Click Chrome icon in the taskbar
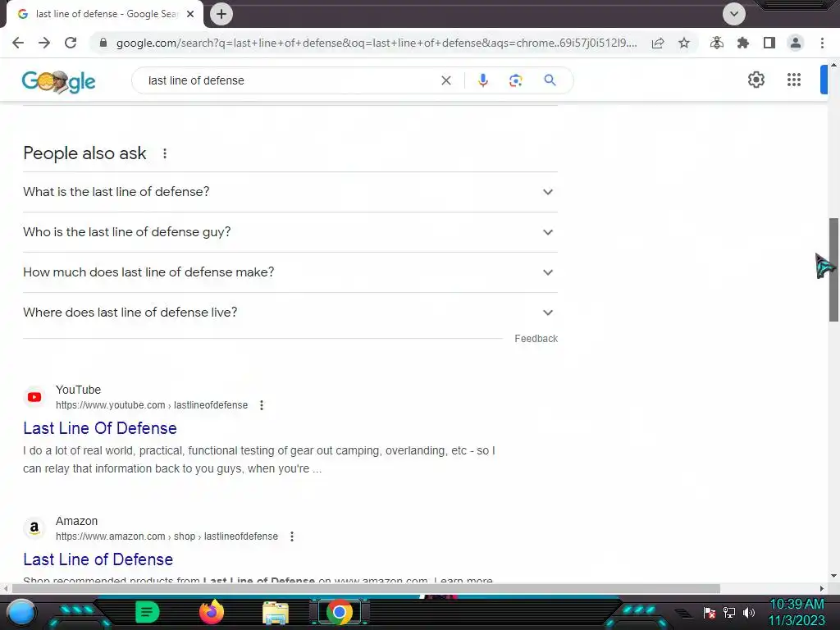Viewport: 840px width, 630px height. 339,612
